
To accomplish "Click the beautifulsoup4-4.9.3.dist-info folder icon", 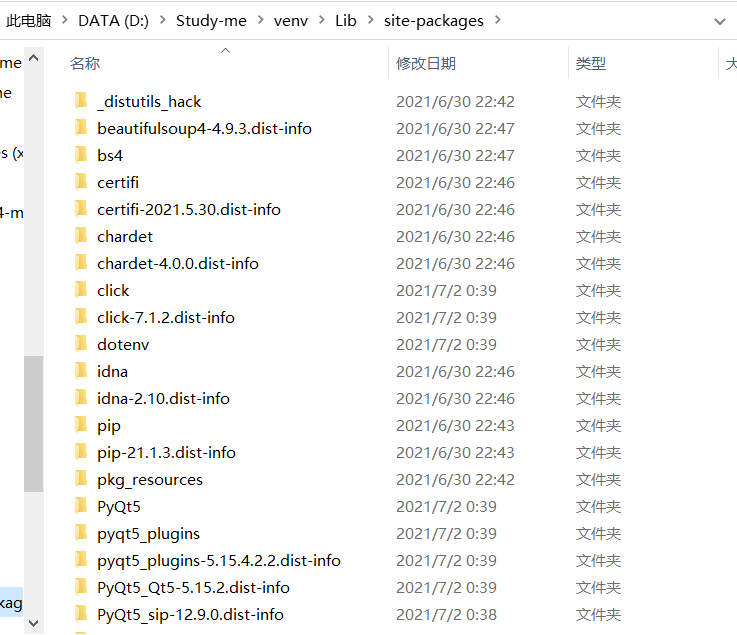I will pyautogui.click(x=81, y=127).
